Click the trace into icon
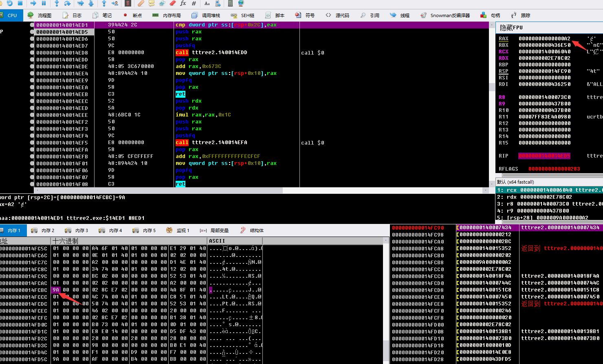603x364 pixels. [x=81, y=3]
